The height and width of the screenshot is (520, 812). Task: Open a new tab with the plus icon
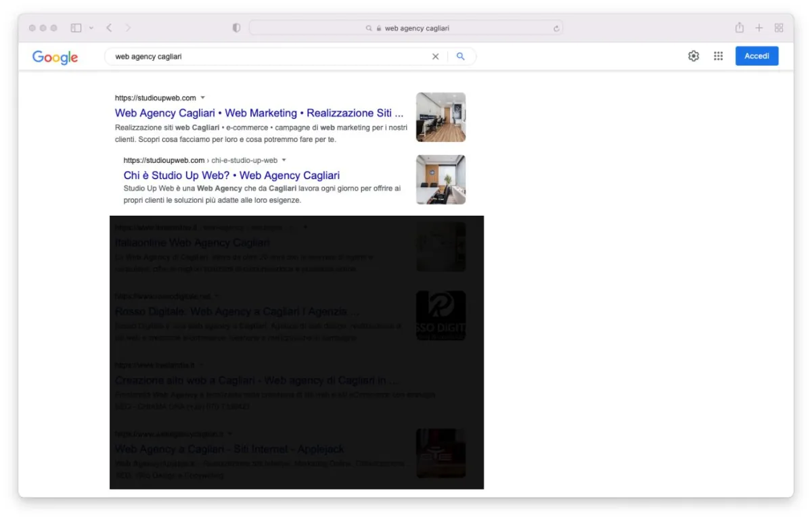tap(759, 28)
